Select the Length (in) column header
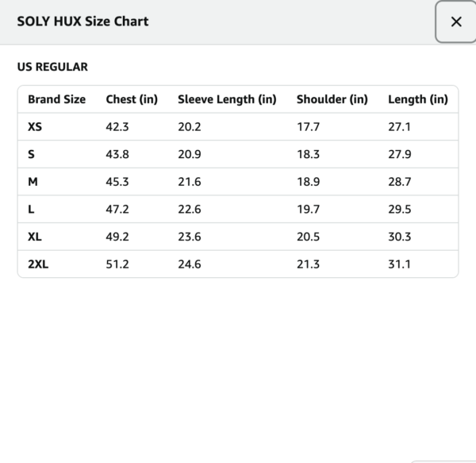Viewport: 476px width, 463px height. tap(417, 99)
